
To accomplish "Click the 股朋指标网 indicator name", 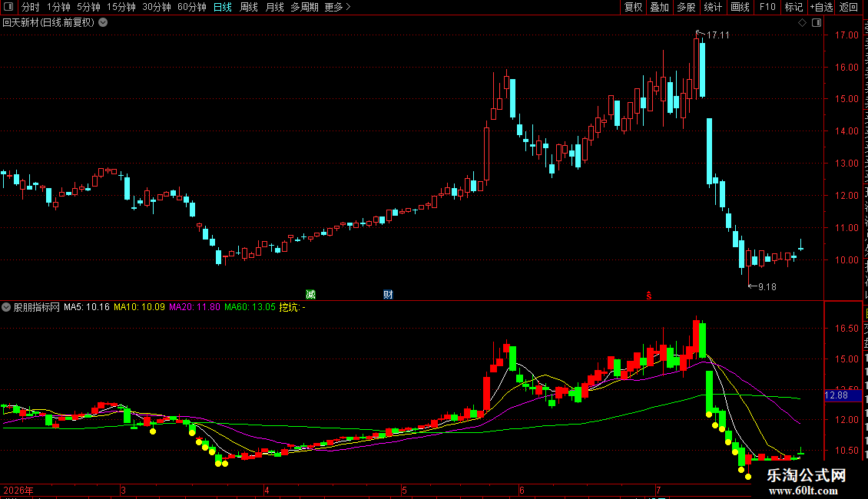I will click(37, 307).
